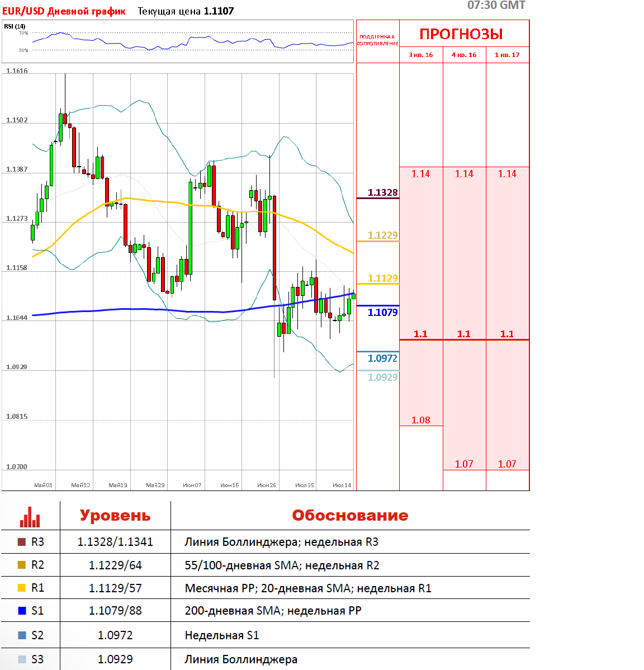The image size is (644, 670).
Task: Select the 'Текущая цена 1.1107' label
Action: pyautogui.click(x=186, y=11)
